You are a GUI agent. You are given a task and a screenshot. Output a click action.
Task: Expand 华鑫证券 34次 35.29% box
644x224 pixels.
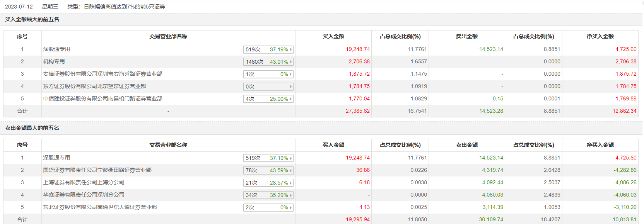[x=268, y=195]
